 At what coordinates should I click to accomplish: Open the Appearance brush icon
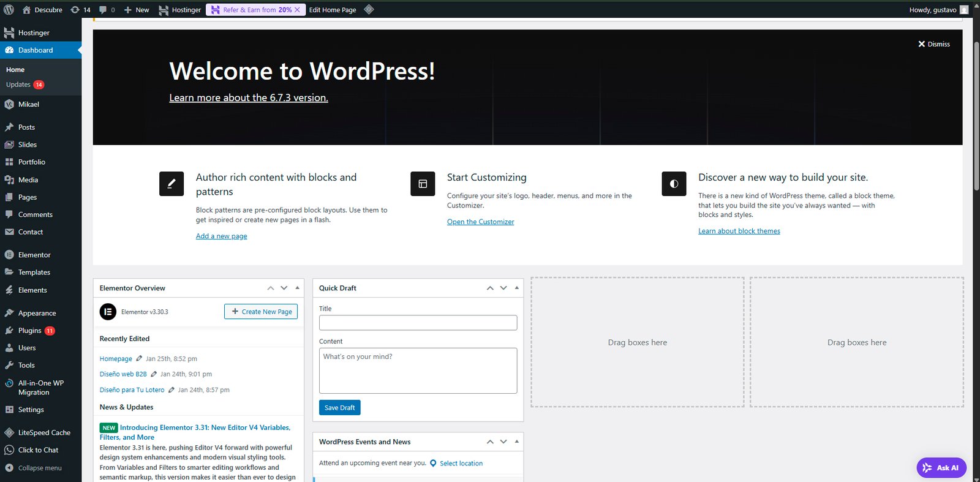tap(9, 313)
